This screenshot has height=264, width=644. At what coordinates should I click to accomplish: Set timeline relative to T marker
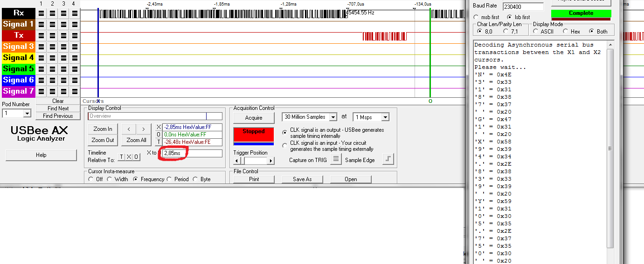tap(121, 157)
